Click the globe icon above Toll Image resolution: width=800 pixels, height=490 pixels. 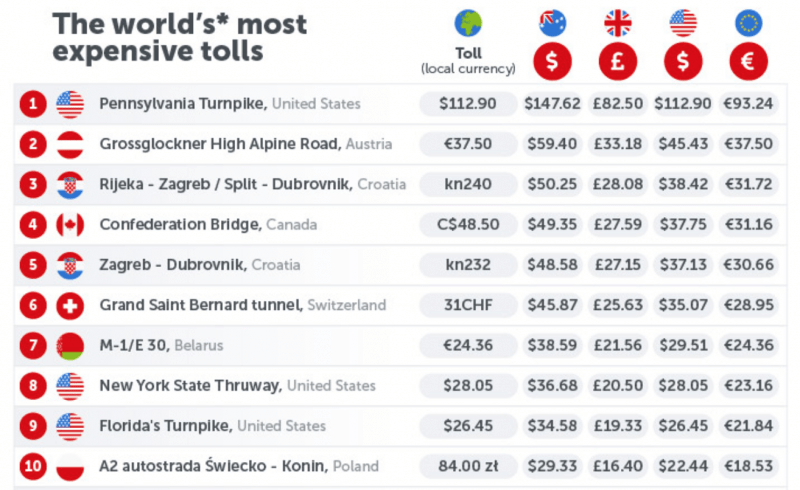pos(468,23)
